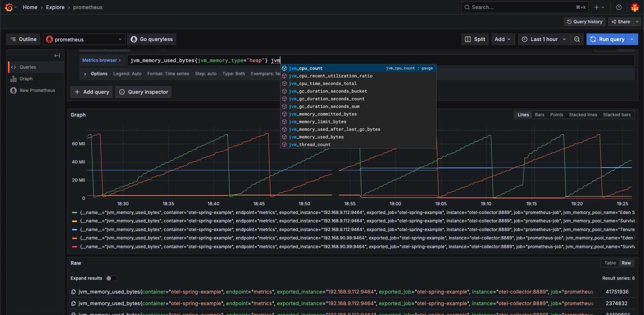This screenshot has height=315, width=644.
Task: Select Lines graph style
Action: 523,115
